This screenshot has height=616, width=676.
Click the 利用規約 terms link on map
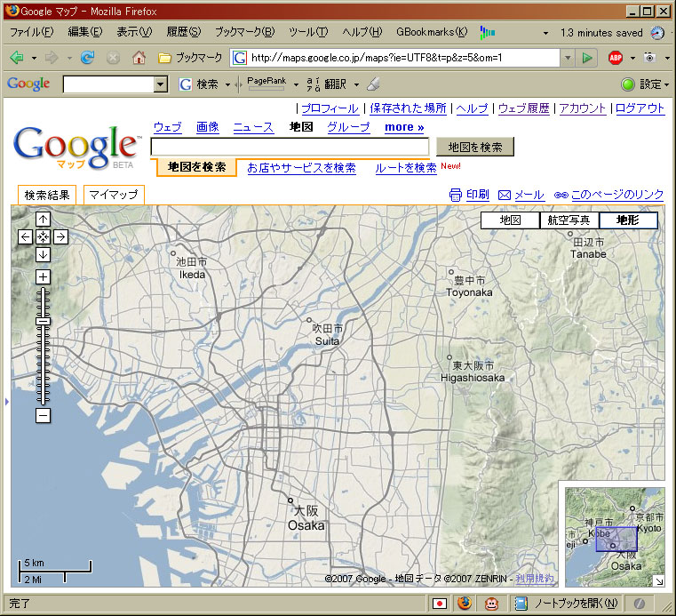pyautogui.click(x=535, y=579)
